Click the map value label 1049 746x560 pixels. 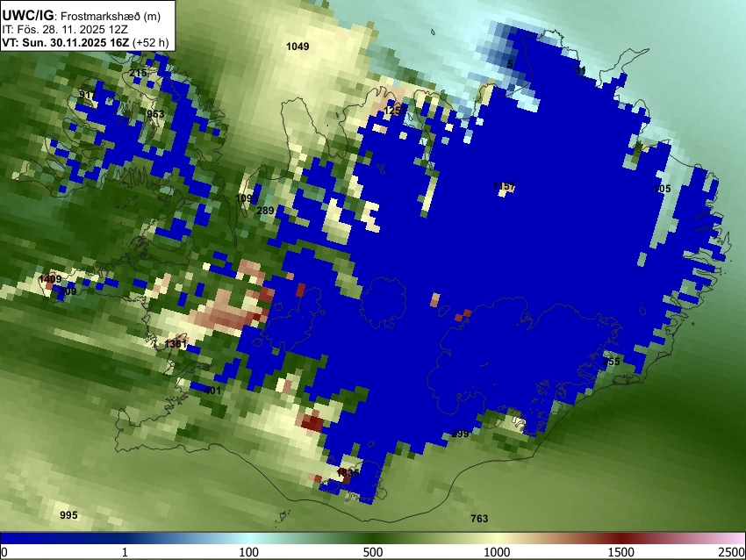pos(298,47)
